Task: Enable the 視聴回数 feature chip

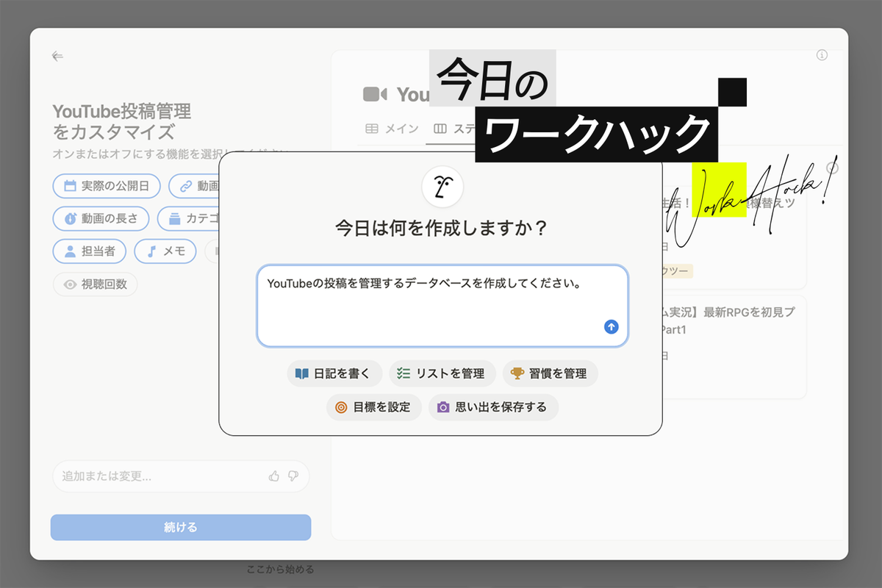Action: pyautogui.click(x=96, y=284)
